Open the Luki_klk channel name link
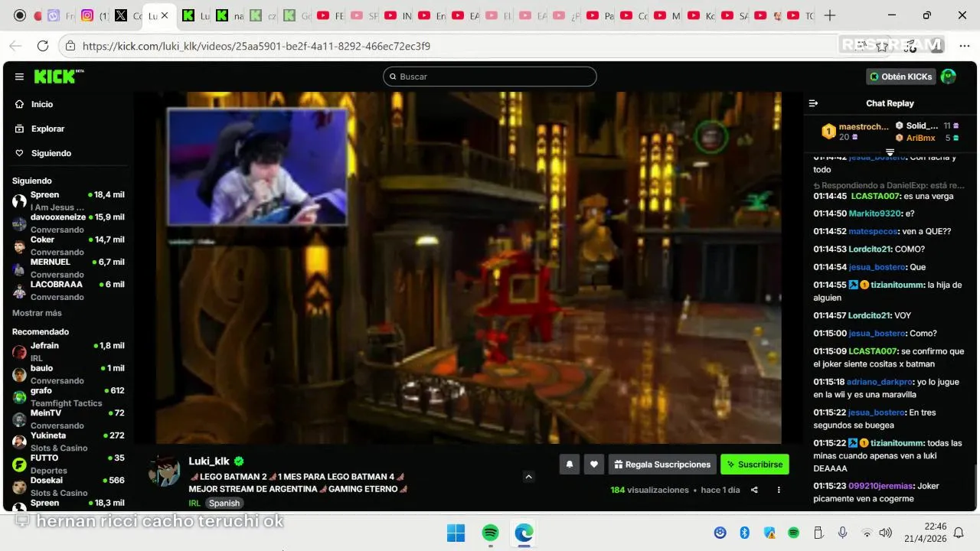Image resolution: width=980 pixels, height=551 pixels. 209,461
